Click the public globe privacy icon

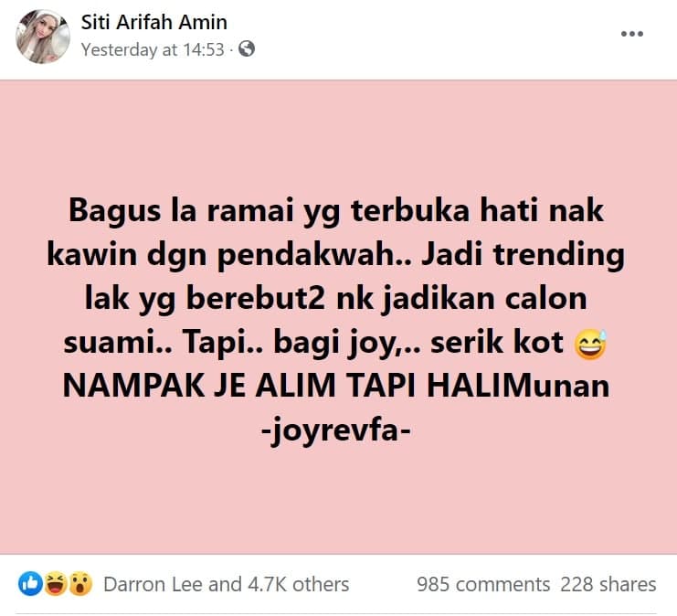tap(247, 48)
